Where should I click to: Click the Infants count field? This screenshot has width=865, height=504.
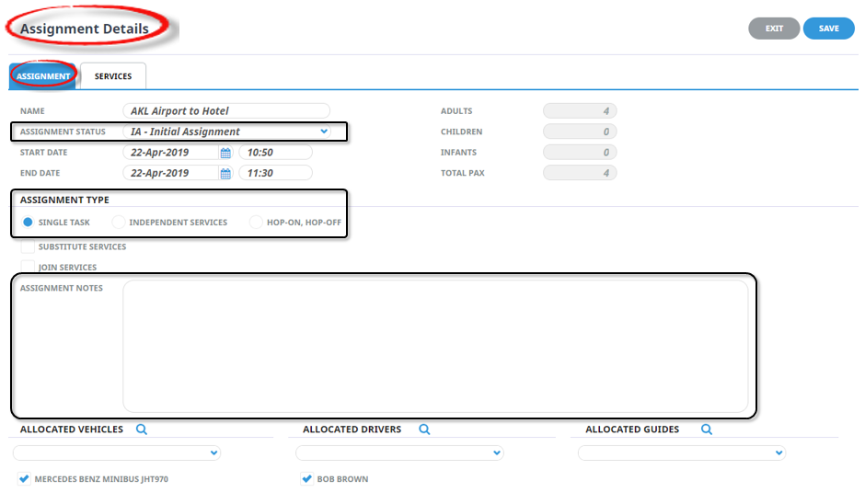tap(580, 152)
